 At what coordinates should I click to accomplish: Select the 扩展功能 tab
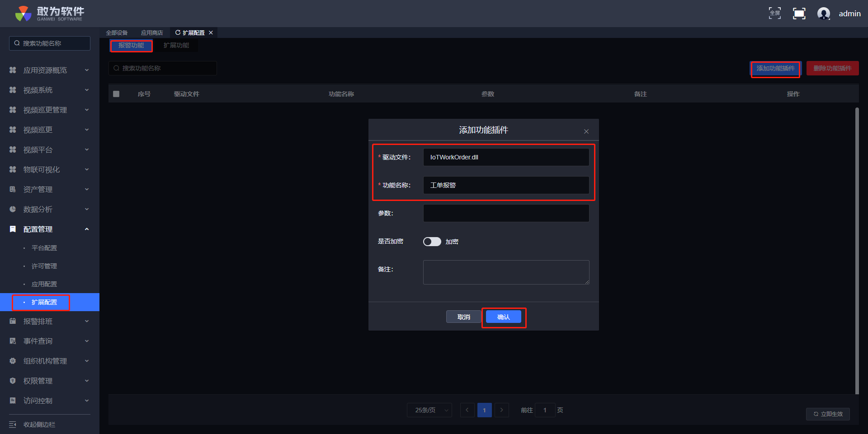(176, 45)
